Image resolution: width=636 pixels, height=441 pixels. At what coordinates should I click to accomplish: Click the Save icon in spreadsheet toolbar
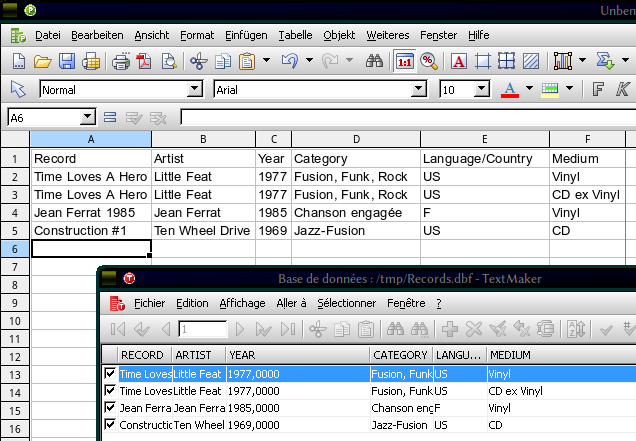(67, 61)
